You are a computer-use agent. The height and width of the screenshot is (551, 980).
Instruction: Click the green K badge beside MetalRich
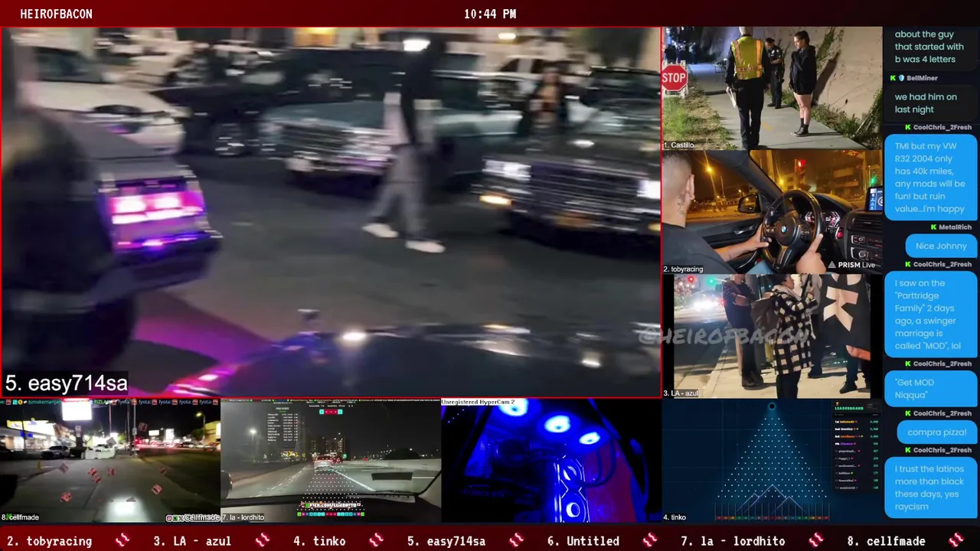[933, 227]
